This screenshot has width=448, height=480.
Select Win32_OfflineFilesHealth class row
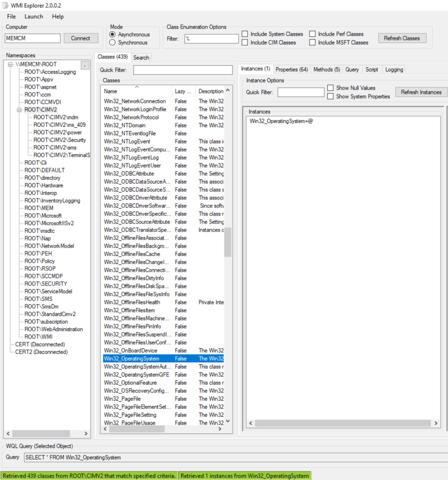tap(163, 302)
